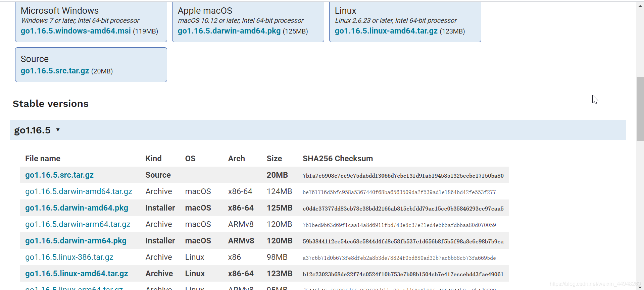
Task: Click the 124MB size cell
Action: pyautogui.click(x=279, y=191)
